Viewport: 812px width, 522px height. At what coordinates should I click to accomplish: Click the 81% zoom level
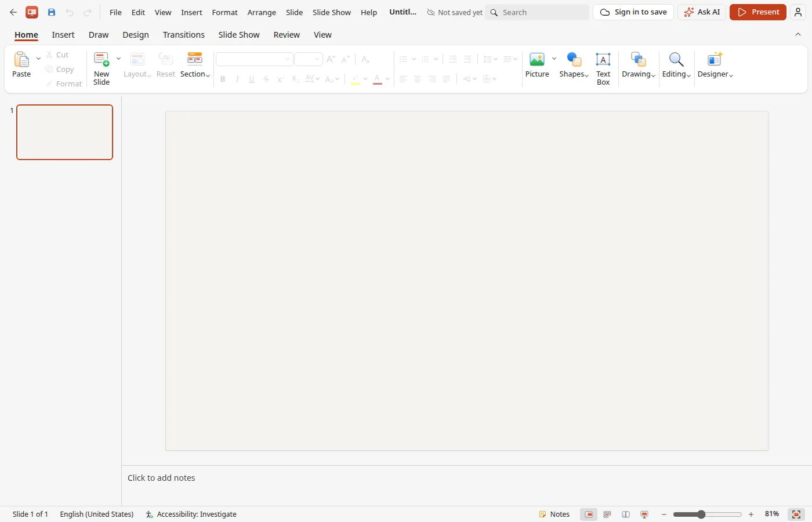[772, 514]
